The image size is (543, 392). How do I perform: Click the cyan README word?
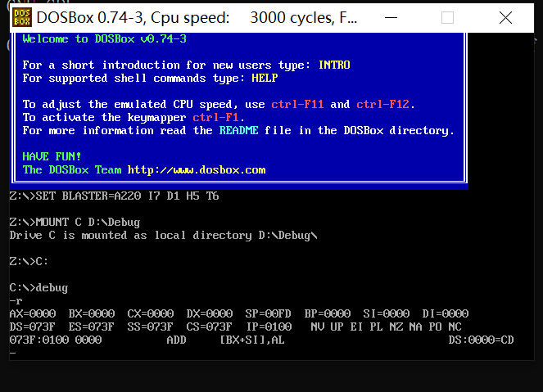[x=238, y=131]
